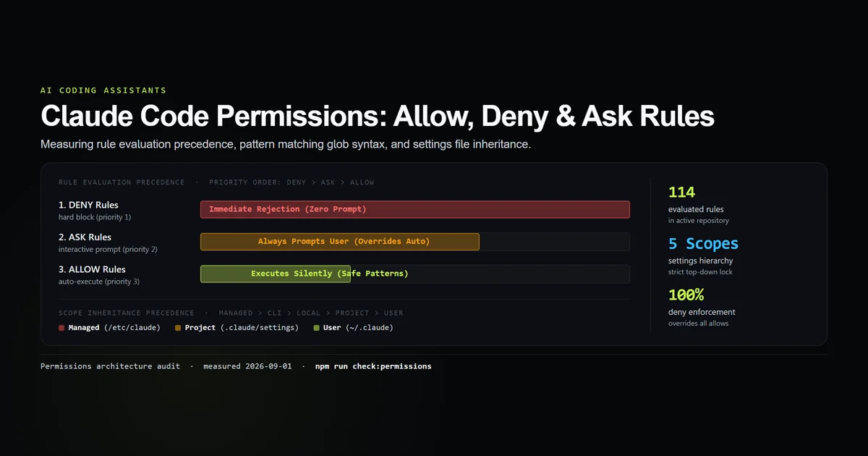Select the '1. DENY Rules' label

[88, 205]
